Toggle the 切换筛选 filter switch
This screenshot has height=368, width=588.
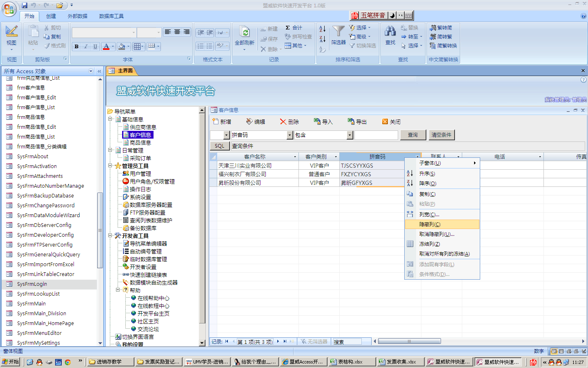point(362,46)
